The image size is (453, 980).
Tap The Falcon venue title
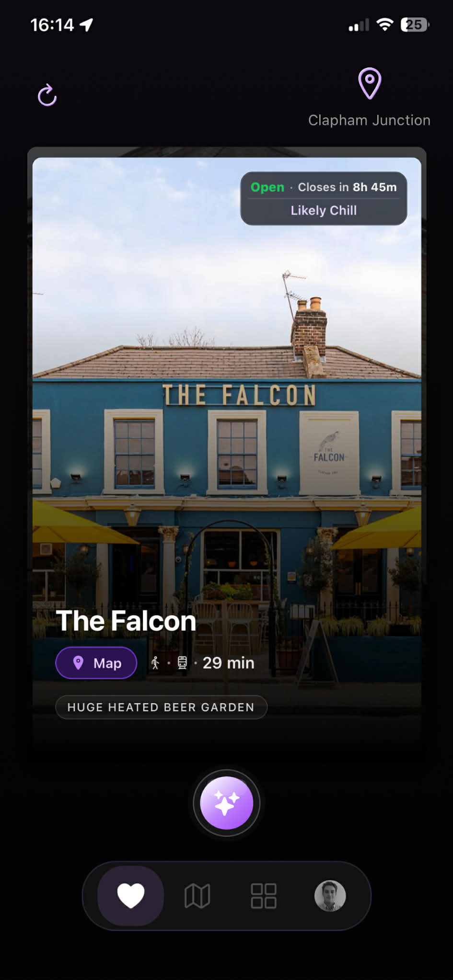pyautogui.click(x=126, y=621)
